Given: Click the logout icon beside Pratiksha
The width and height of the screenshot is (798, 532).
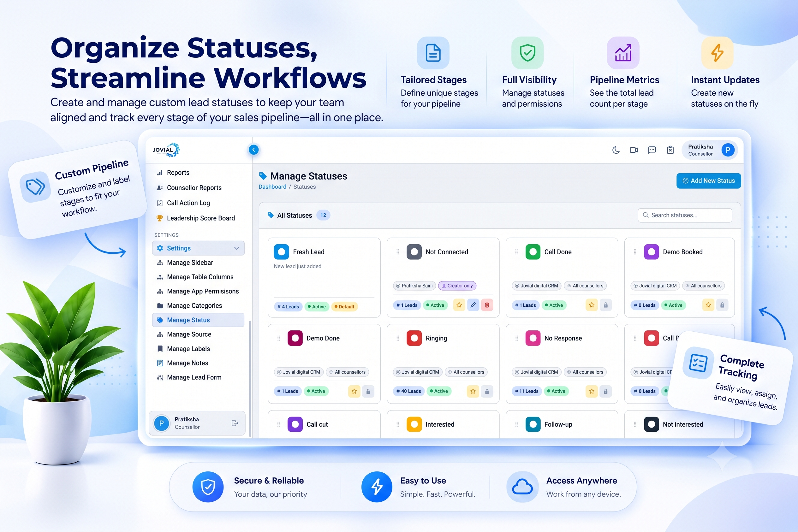Looking at the screenshot, I should click(235, 423).
